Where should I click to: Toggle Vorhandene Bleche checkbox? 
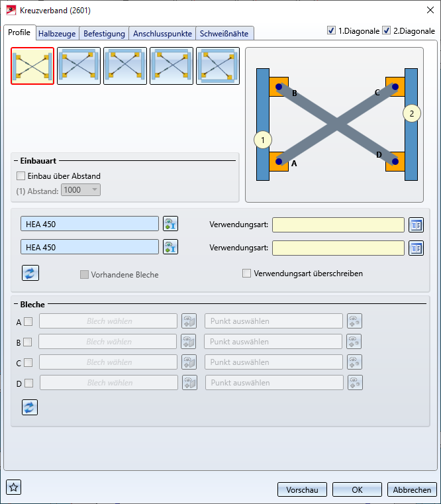84,274
